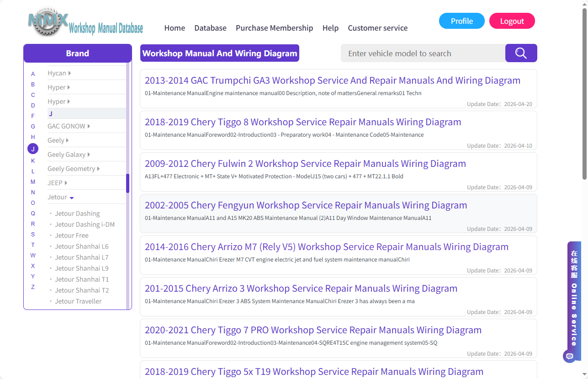Jump to brands starting with L
Screen dimensions: 588x379
(33, 171)
